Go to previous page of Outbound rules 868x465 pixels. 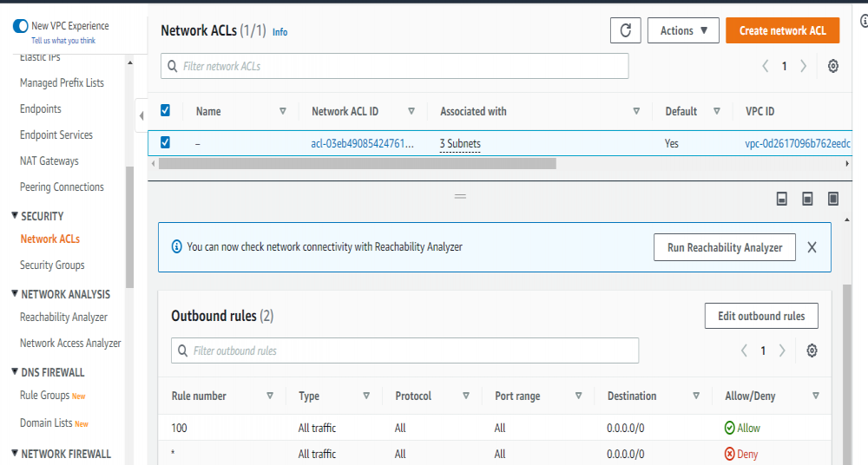click(x=744, y=350)
